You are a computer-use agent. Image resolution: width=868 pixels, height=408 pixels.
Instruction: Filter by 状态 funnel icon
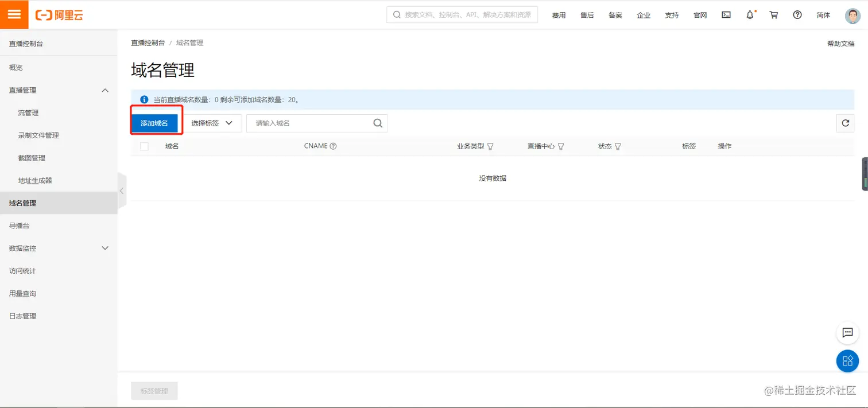618,146
